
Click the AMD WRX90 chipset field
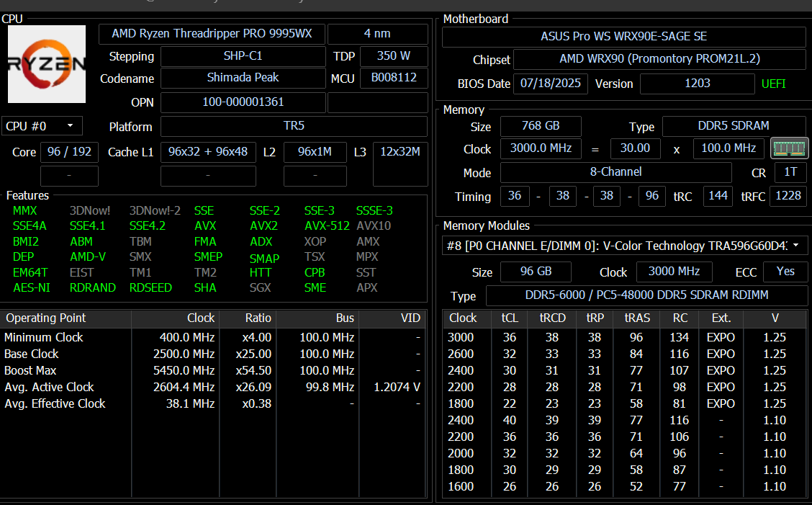click(x=659, y=59)
